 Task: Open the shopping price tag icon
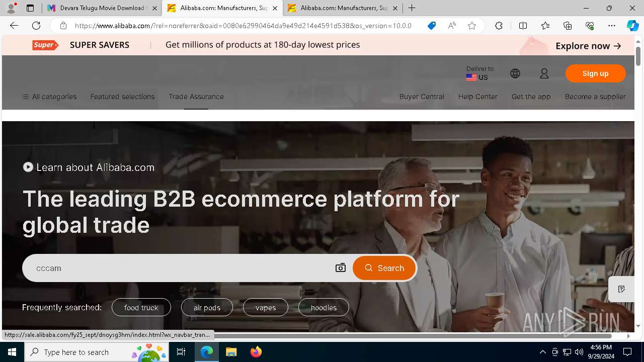pos(432,26)
